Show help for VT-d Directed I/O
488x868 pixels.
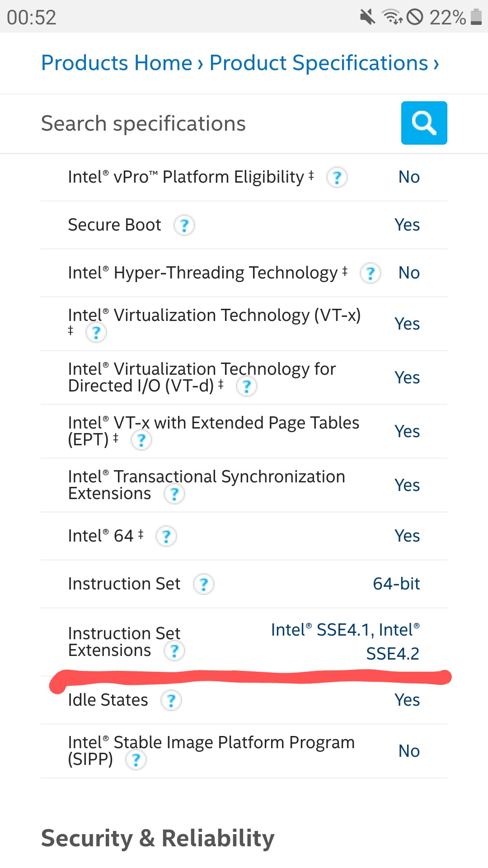(x=246, y=387)
